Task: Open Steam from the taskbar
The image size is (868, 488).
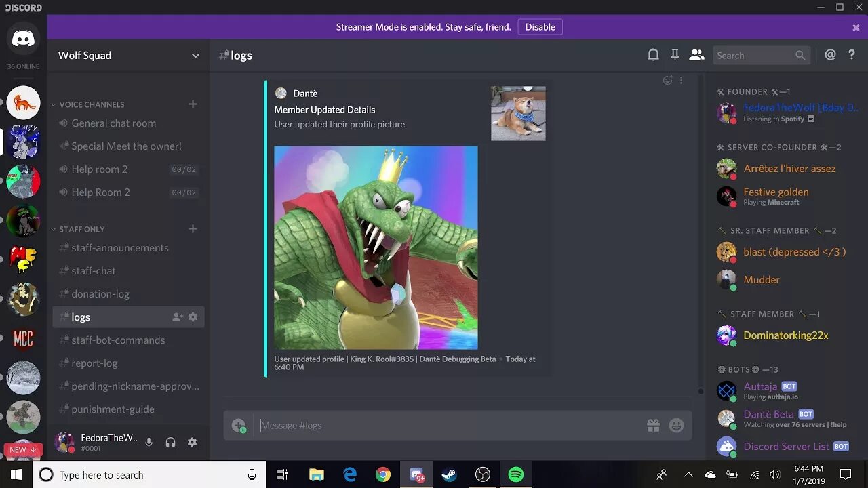Action: 449,474
